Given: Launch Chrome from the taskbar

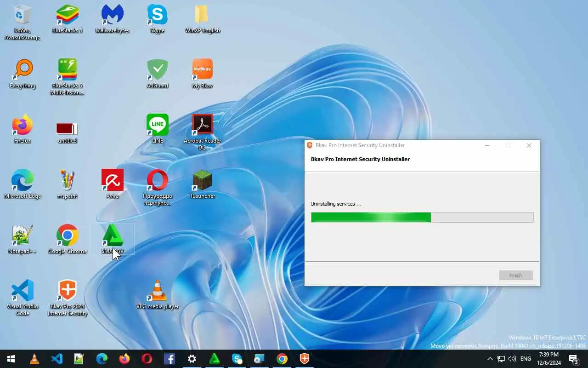Looking at the screenshot, I should click(x=282, y=359).
